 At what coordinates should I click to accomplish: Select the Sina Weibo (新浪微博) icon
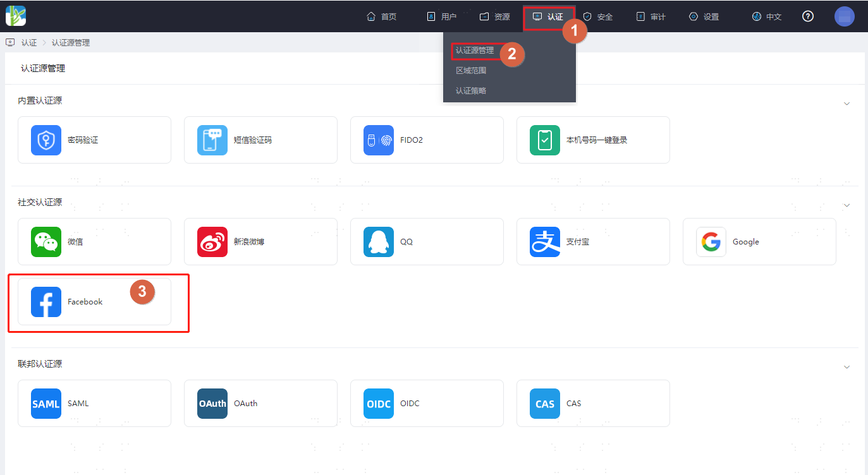coord(212,242)
